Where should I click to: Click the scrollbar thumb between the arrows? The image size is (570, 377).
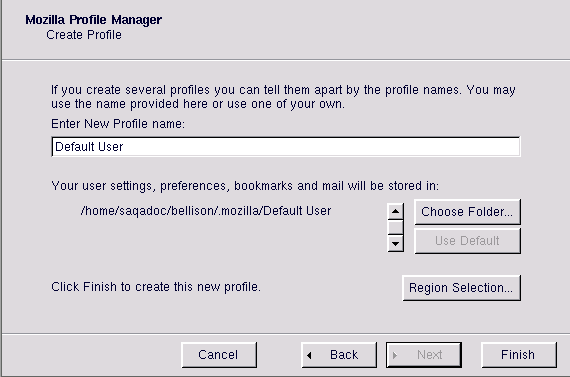[x=396, y=227]
